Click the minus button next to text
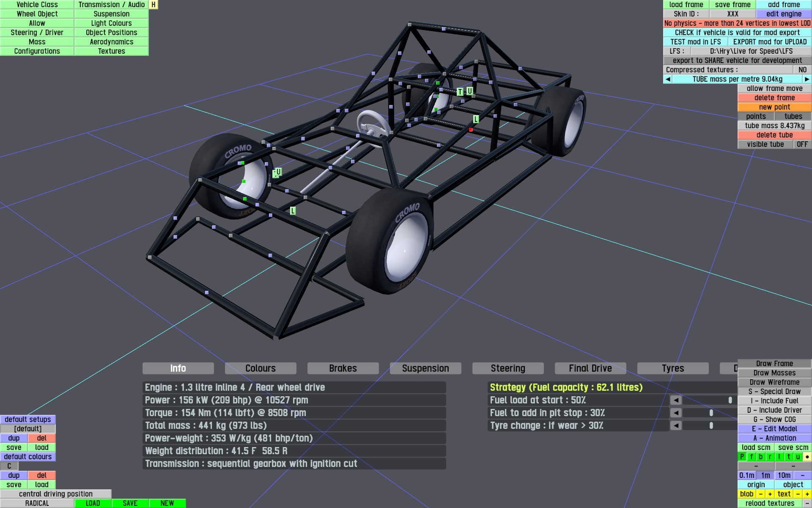Image resolution: width=812 pixels, height=508 pixels. [x=798, y=494]
